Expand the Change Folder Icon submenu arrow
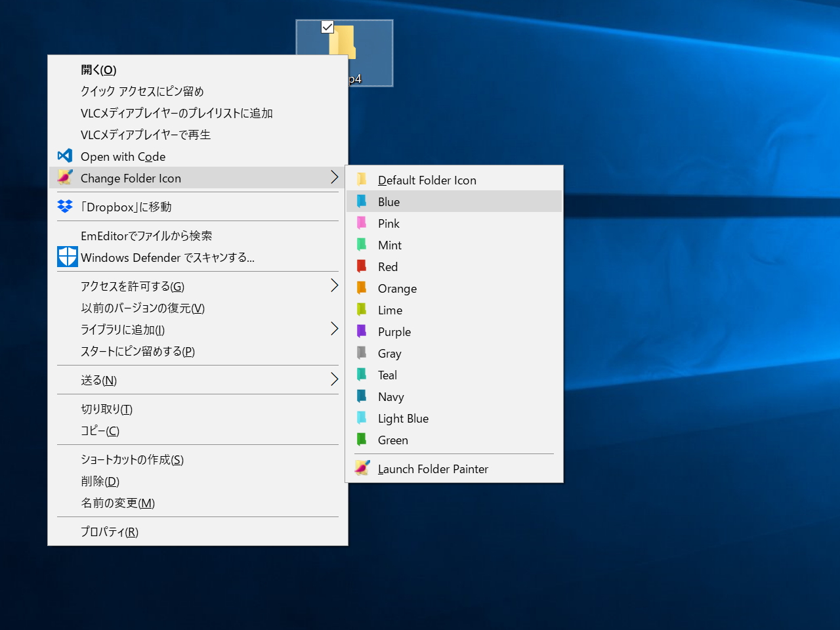 pos(334,177)
